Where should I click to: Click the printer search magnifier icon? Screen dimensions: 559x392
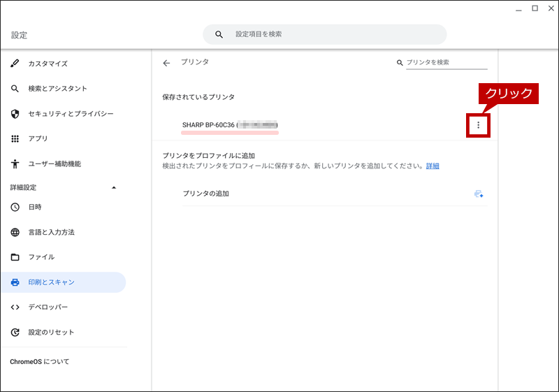pyautogui.click(x=400, y=63)
